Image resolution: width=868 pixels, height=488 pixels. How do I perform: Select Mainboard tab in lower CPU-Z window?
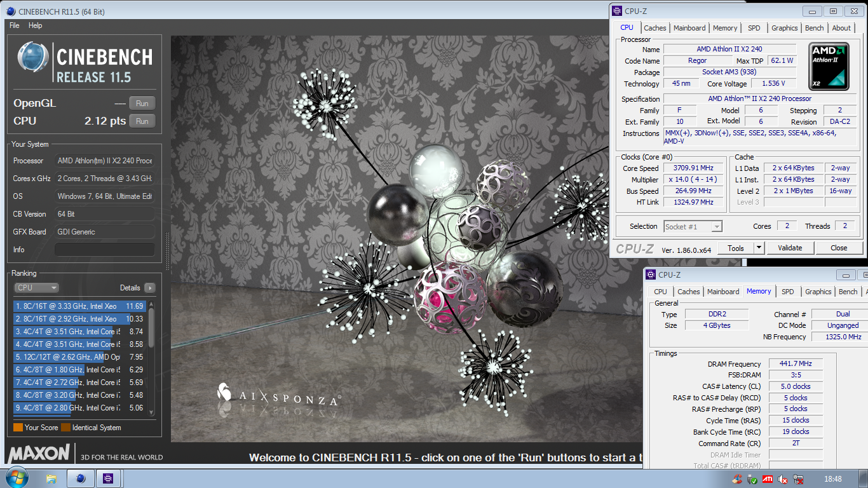[723, 292]
